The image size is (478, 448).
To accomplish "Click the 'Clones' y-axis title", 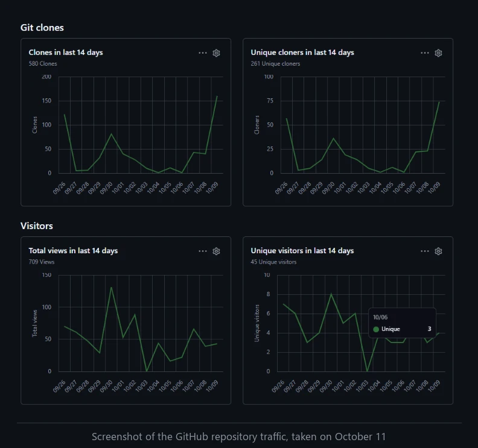I will point(35,125).
